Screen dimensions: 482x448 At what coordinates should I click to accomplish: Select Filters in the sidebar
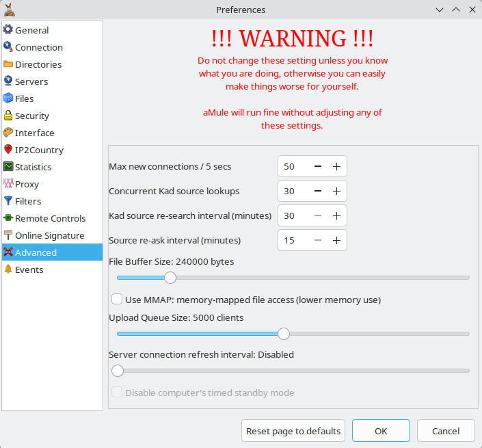[x=52, y=201]
